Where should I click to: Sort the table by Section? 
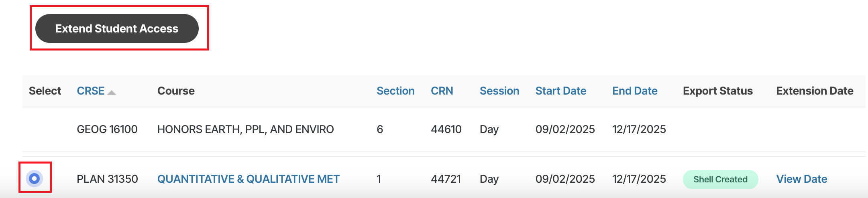395,91
